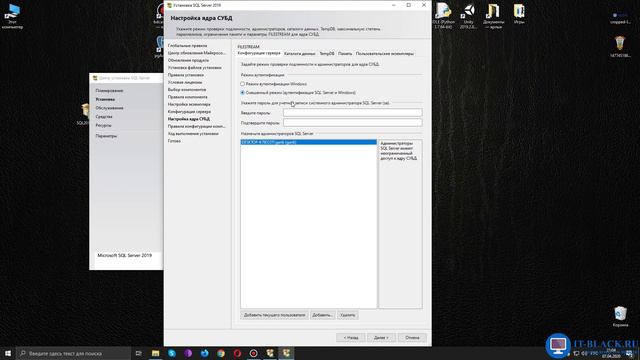Select Выбор компонентов step in sidebar
This screenshot has height=360, width=640.
click(187, 90)
